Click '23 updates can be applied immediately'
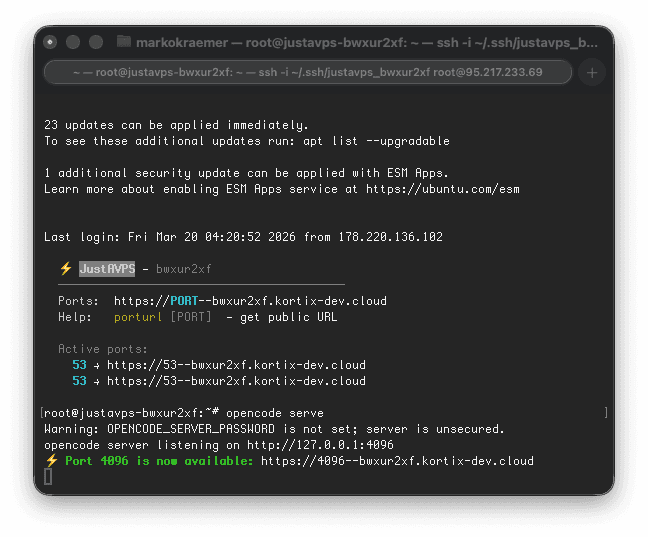Screen dimensions: 648x537 [x=176, y=125]
